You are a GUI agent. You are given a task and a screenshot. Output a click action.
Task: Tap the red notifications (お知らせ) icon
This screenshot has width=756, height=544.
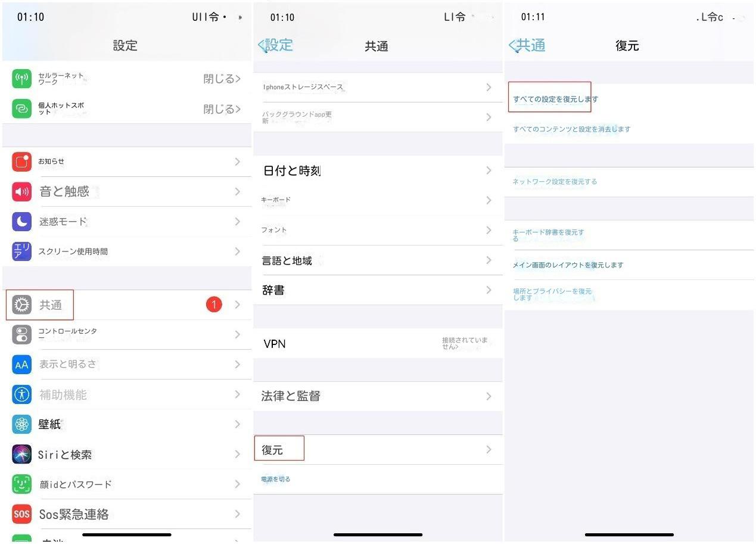coord(22,161)
